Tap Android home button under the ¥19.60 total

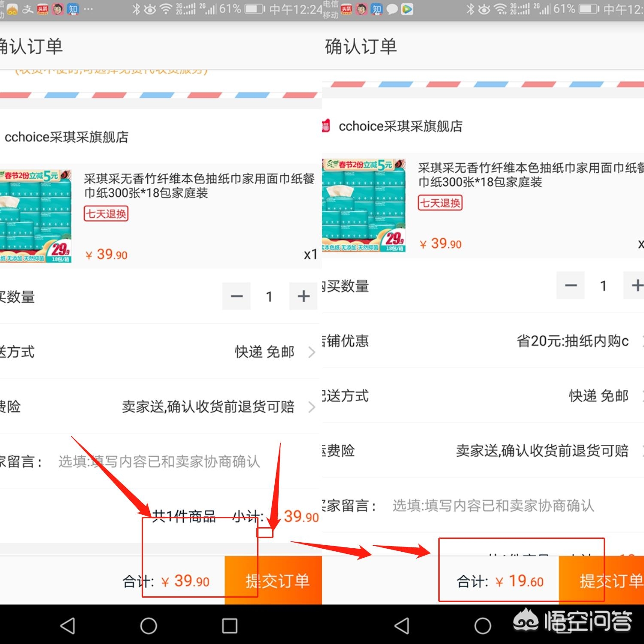click(x=483, y=626)
